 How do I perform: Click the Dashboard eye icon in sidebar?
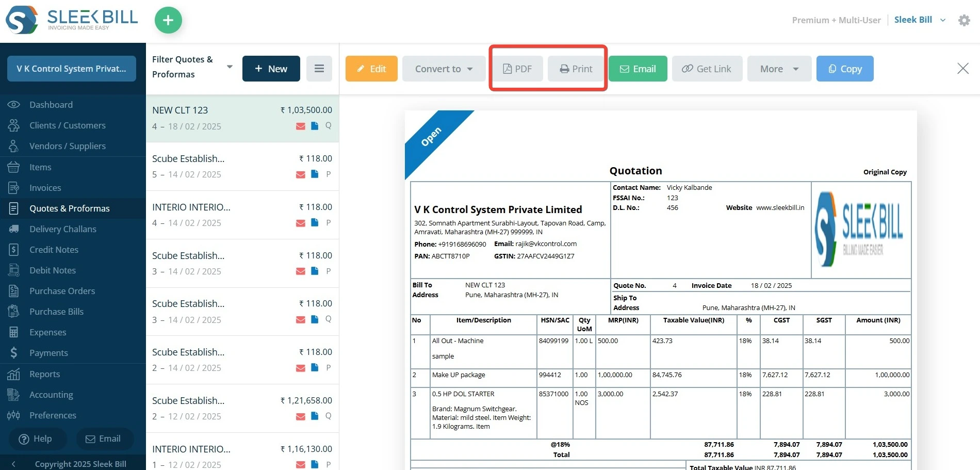14,105
